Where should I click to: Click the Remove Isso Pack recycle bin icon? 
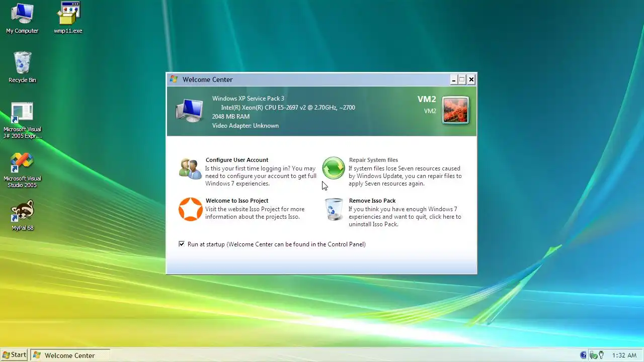pyautogui.click(x=333, y=209)
